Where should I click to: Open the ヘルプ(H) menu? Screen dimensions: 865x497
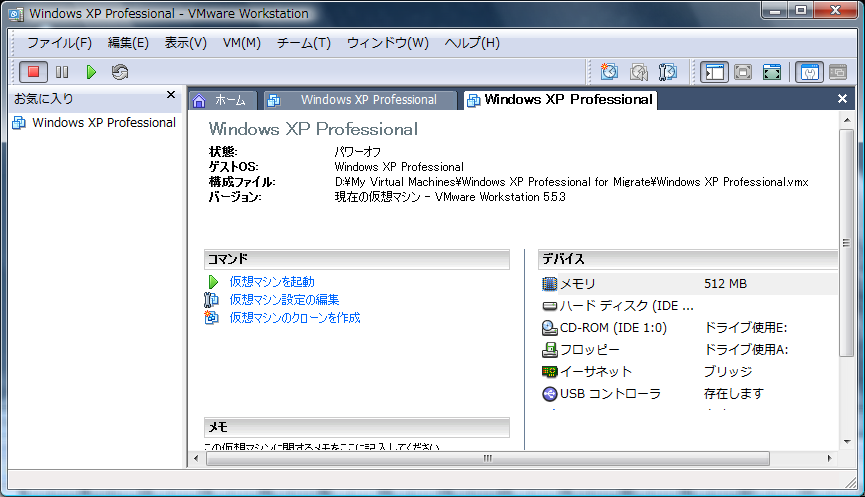472,42
